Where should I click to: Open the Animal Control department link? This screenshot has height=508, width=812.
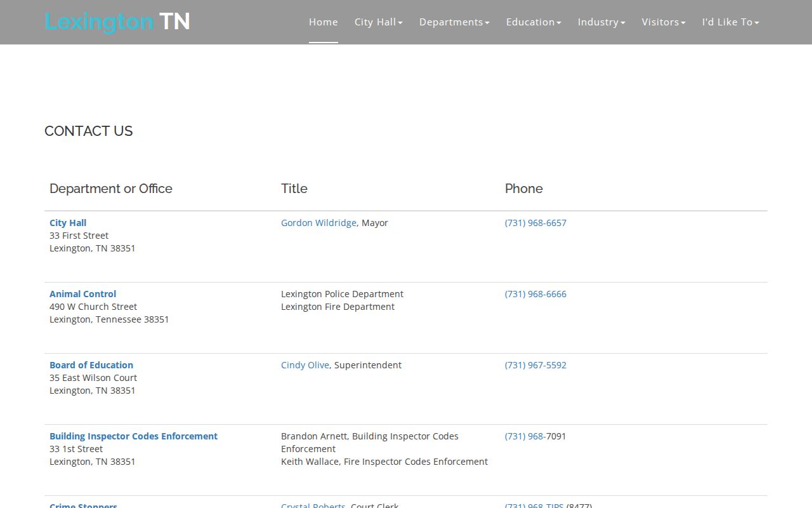pyautogui.click(x=83, y=294)
